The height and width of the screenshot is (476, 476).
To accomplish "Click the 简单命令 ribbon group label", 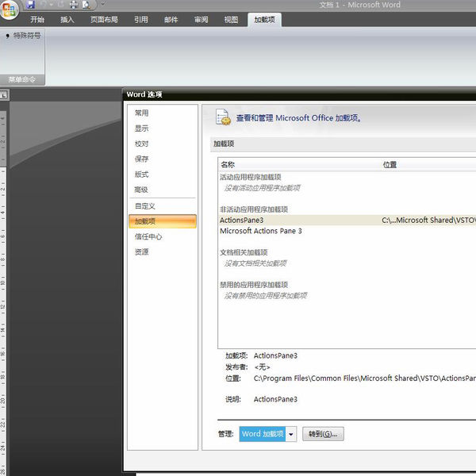I will tap(22, 79).
